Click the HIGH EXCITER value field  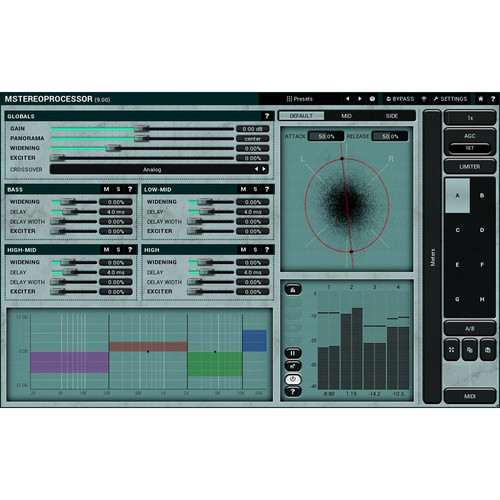coord(253,292)
